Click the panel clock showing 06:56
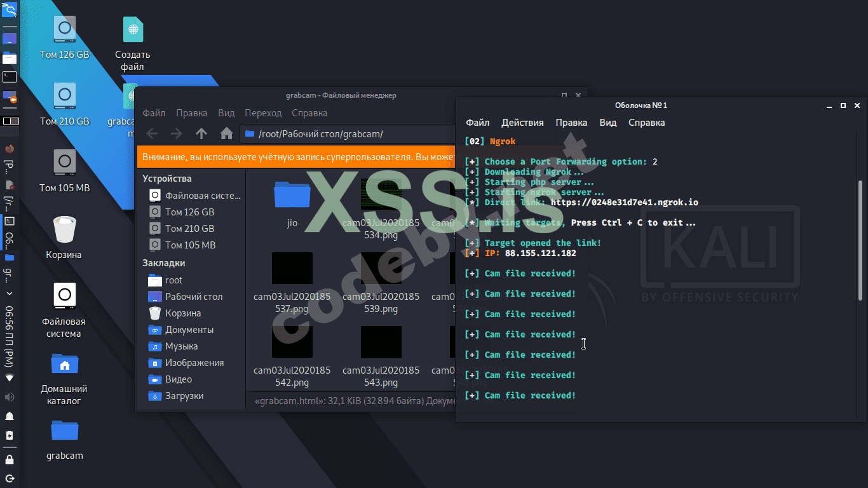 click(10, 337)
